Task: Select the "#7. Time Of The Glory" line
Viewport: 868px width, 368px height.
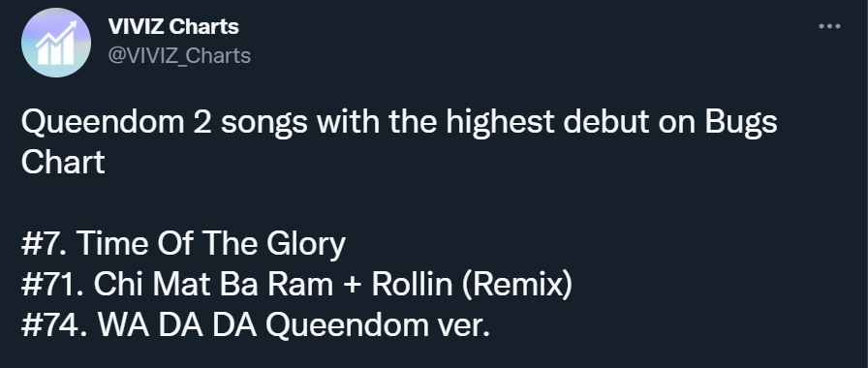Action: click(x=183, y=243)
